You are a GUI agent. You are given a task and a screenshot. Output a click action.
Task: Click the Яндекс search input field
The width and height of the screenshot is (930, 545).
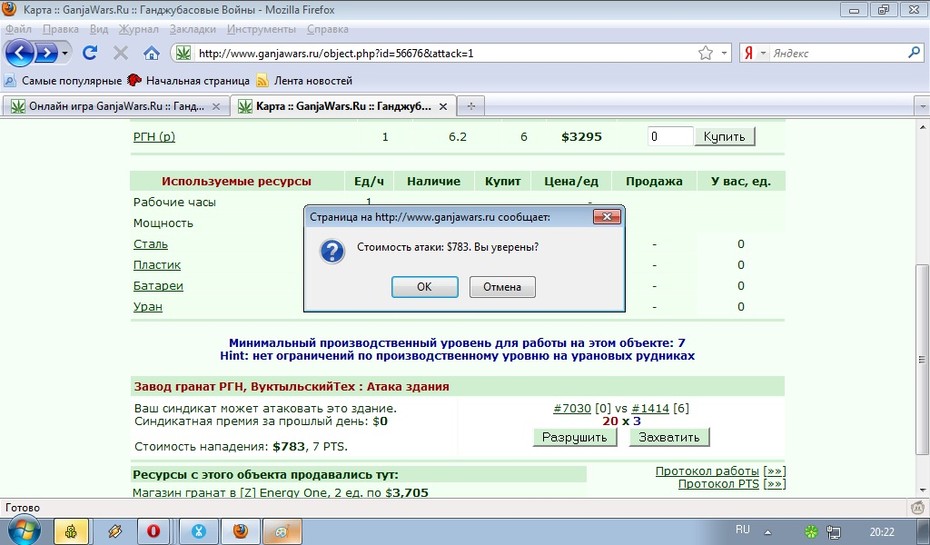click(x=837, y=53)
